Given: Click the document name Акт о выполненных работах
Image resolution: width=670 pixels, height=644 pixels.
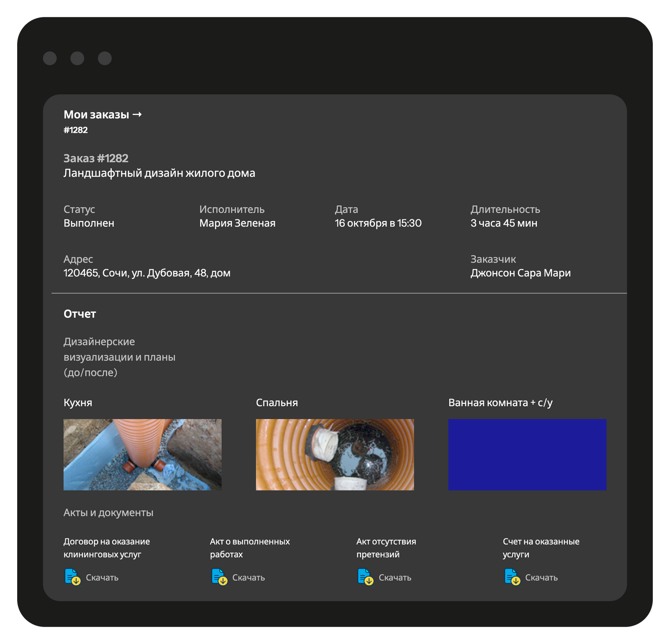Looking at the screenshot, I should (250, 548).
